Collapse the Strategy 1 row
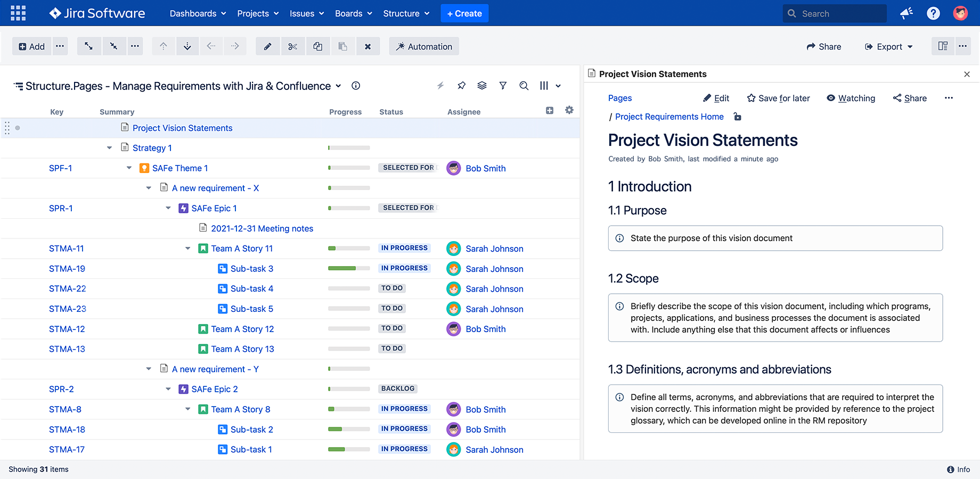The width and height of the screenshot is (980, 479). pyautogui.click(x=109, y=148)
